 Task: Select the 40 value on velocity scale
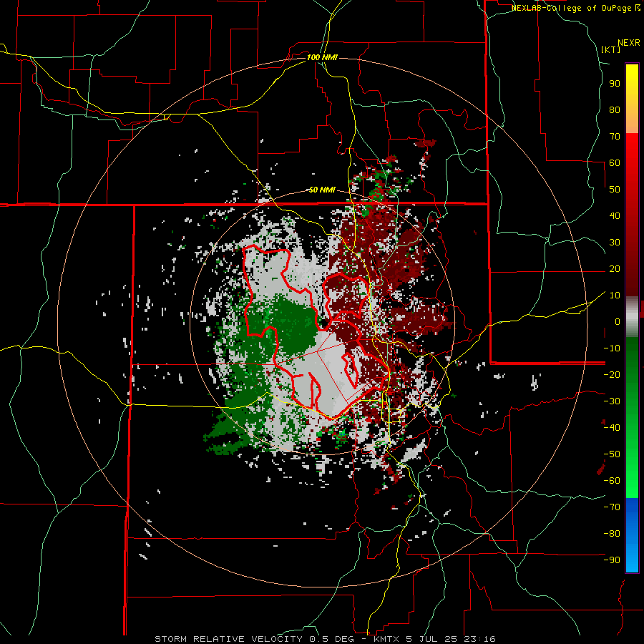pos(615,215)
